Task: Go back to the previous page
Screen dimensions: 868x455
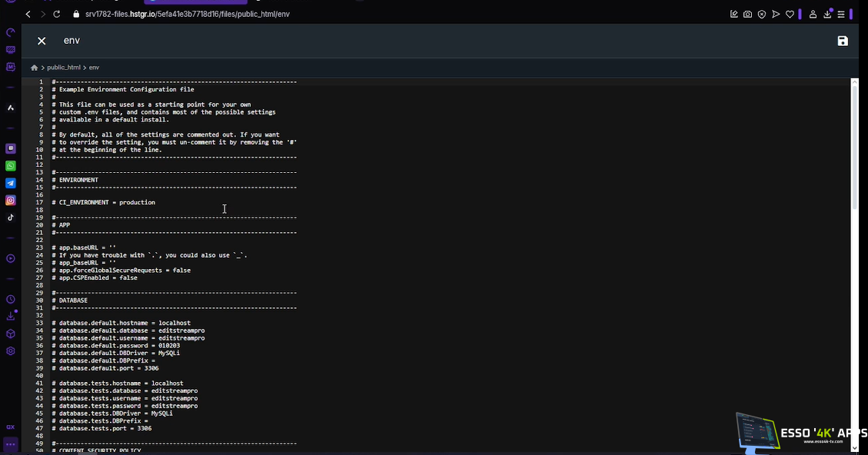Action: pos(28,14)
